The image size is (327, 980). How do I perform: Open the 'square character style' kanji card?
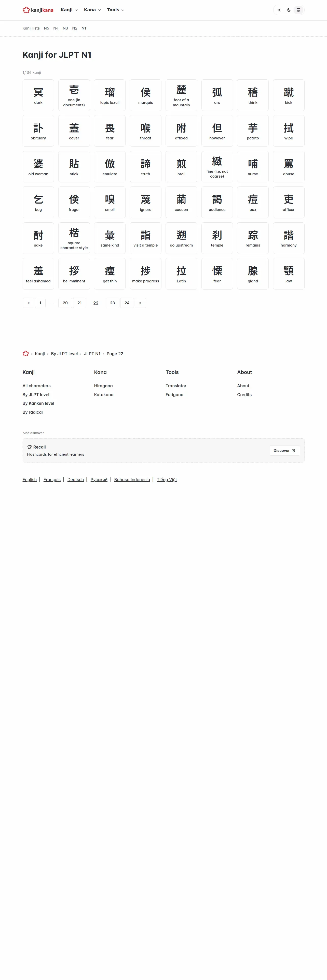pyautogui.click(x=74, y=238)
